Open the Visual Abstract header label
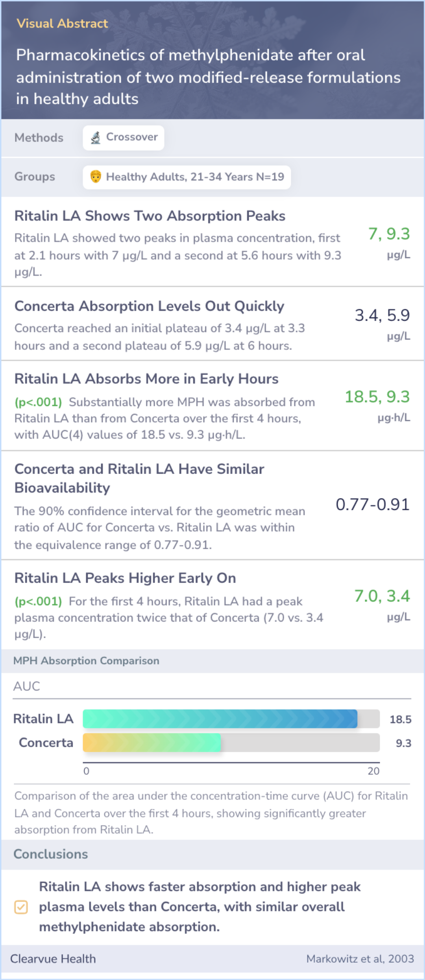This screenshot has height=980, width=425. [62, 24]
